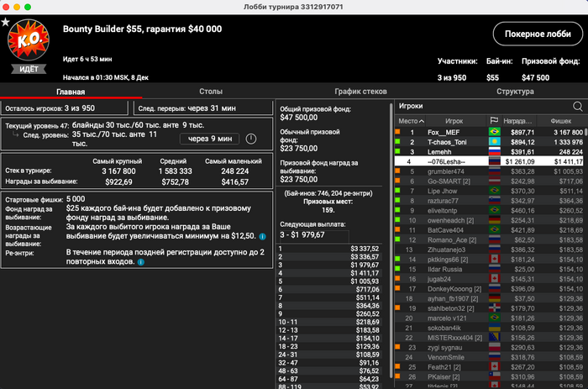This screenshot has width=588, height=389.
Task: Click Chile flag next to PKaiser
Action: [494, 376]
